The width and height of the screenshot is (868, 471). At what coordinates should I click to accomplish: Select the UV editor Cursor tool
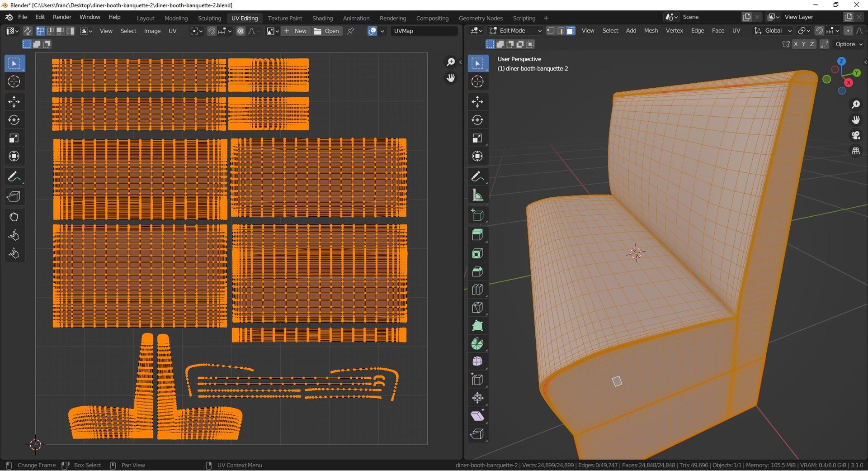tap(14, 81)
